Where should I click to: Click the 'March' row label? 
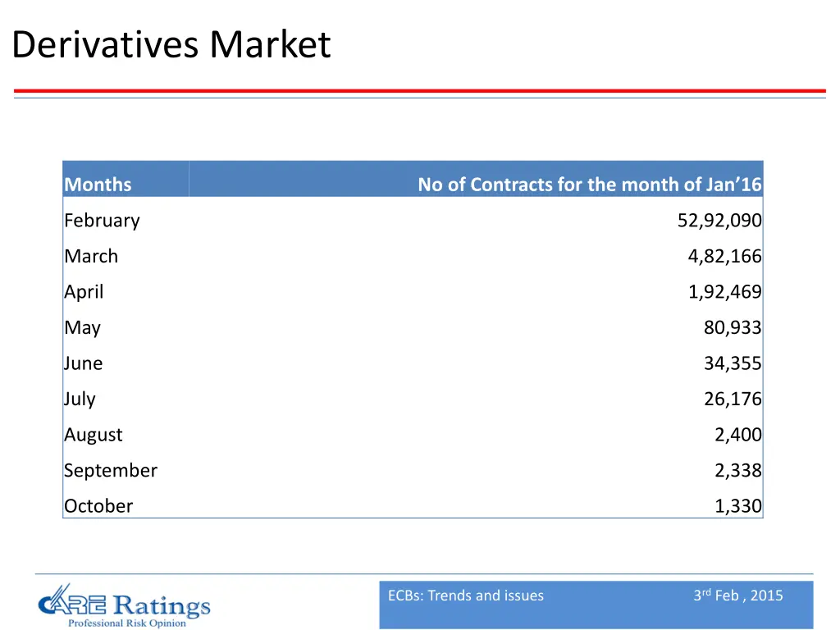point(91,256)
